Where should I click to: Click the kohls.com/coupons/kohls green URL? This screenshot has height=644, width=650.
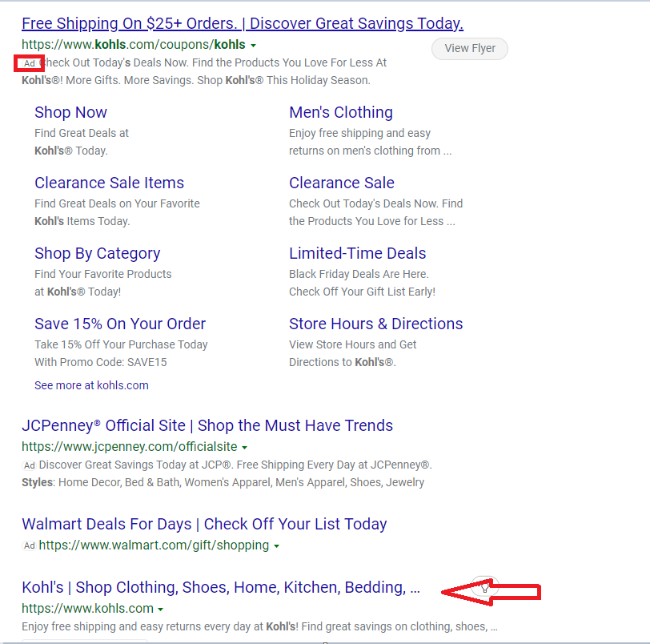tap(134, 44)
